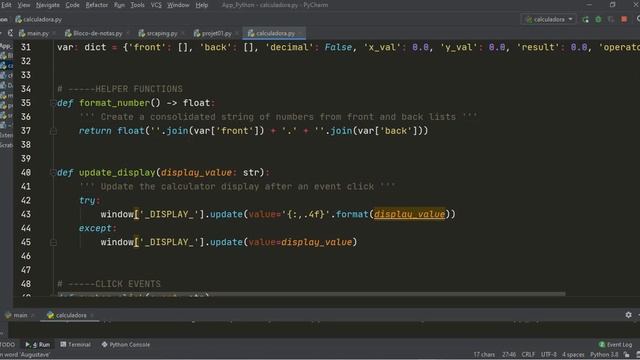Open the Run tool window button
The width and height of the screenshot is (640, 360).
[x=38, y=344]
